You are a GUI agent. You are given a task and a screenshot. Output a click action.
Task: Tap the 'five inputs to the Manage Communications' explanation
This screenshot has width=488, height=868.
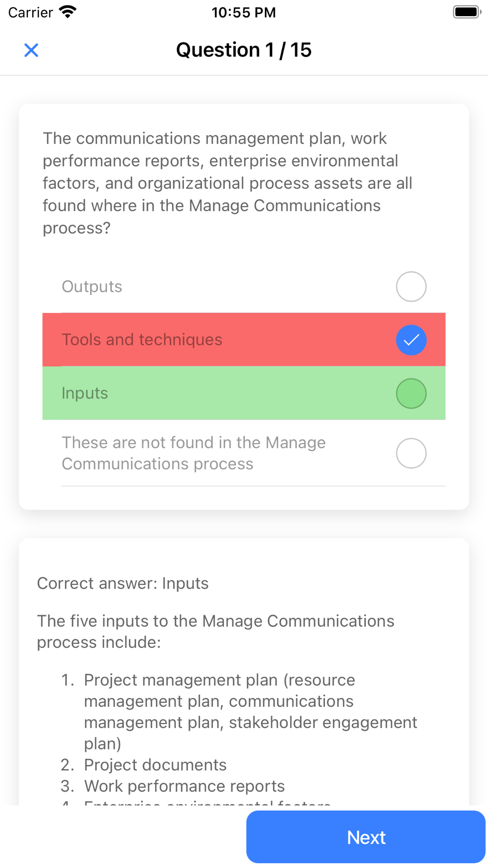(x=216, y=631)
